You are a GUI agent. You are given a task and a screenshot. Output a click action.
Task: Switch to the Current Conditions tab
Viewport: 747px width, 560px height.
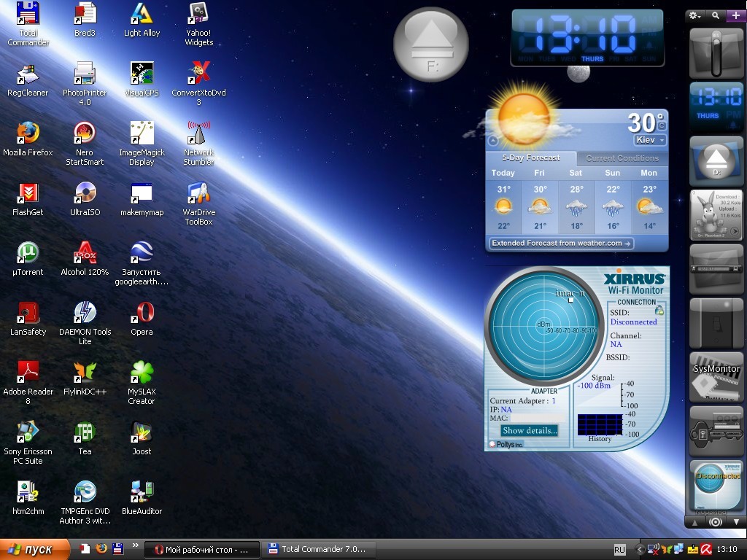coord(622,158)
